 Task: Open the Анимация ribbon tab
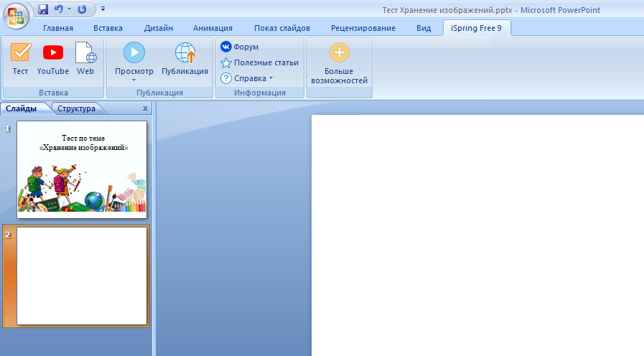pyautogui.click(x=213, y=28)
